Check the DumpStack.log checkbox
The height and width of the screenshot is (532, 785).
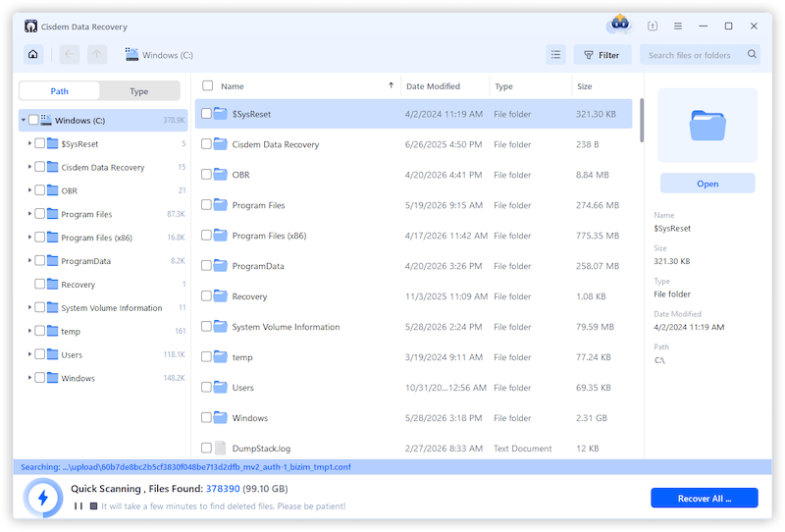206,448
